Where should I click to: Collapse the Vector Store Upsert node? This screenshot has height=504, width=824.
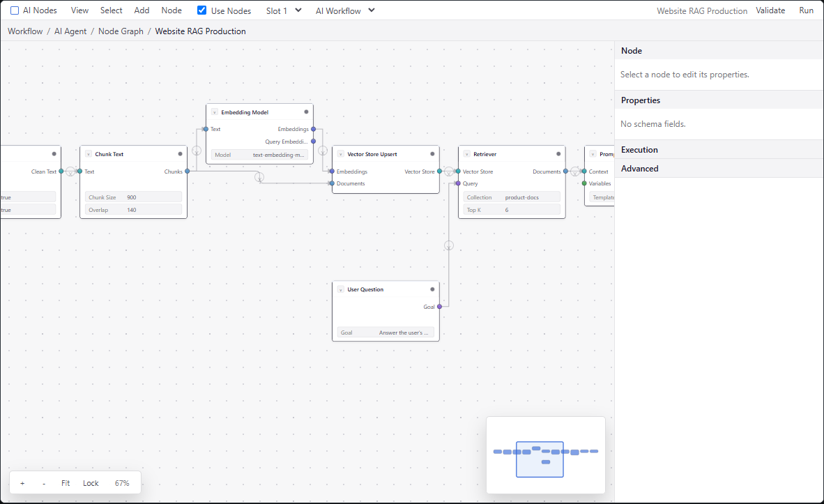(341, 154)
